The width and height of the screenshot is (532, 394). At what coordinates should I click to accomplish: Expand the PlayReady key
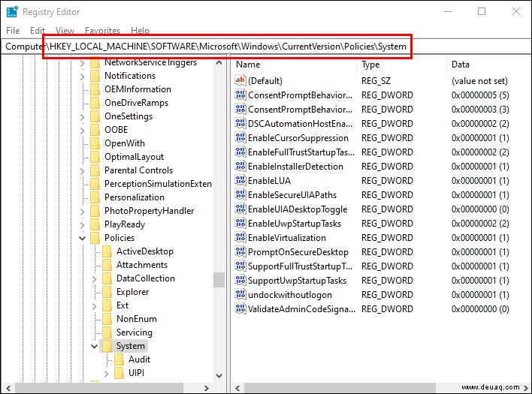tap(82, 225)
